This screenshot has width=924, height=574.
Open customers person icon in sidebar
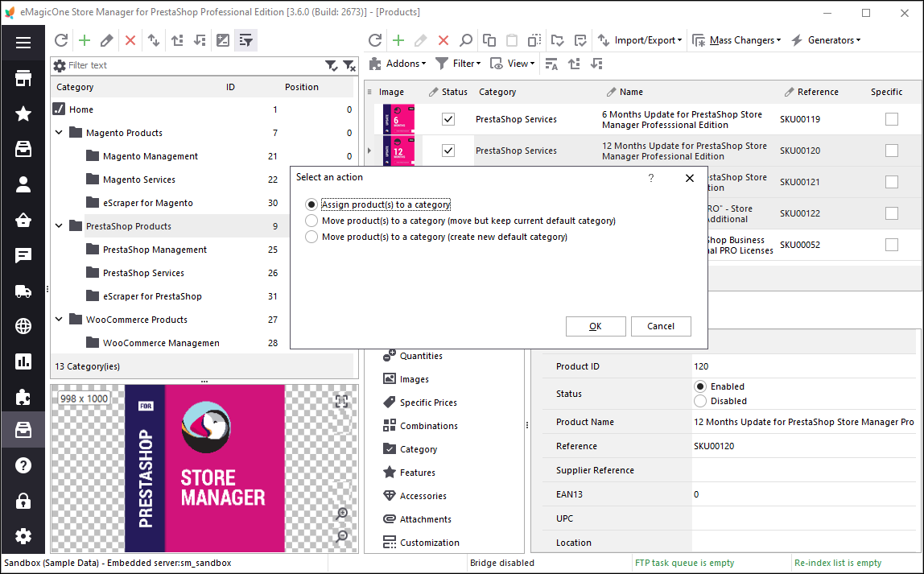23,184
